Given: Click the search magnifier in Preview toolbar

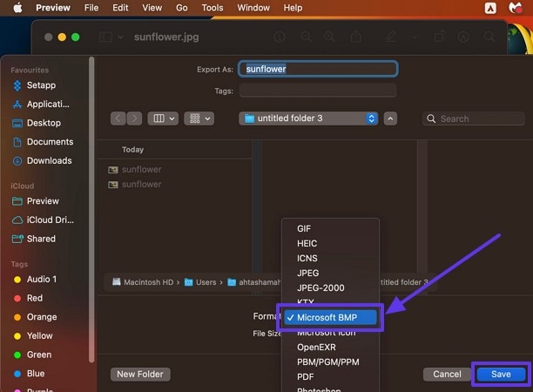Looking at the screenshot, I should pos(489,37).
